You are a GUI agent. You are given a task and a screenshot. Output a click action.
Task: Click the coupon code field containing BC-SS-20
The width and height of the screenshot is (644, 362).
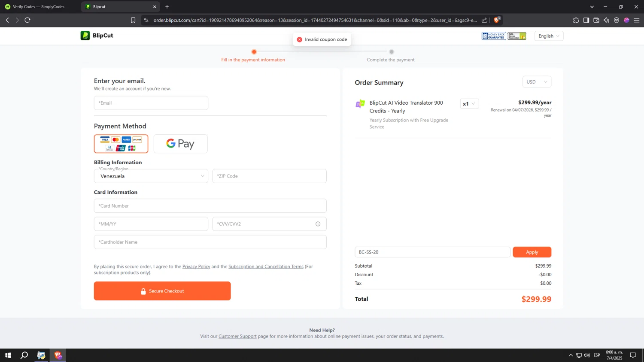433,252
